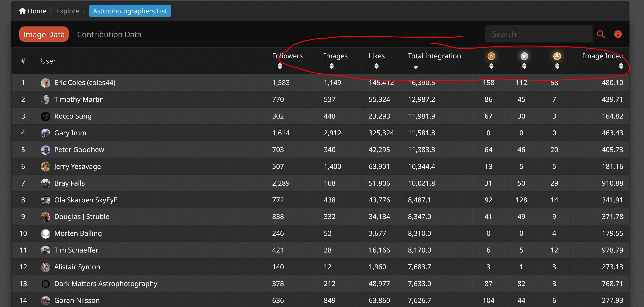Viewport: 644px width, 307px height.
Task: Open Göran Nilsson avatar thumbnail
Action: pos(45,301)
